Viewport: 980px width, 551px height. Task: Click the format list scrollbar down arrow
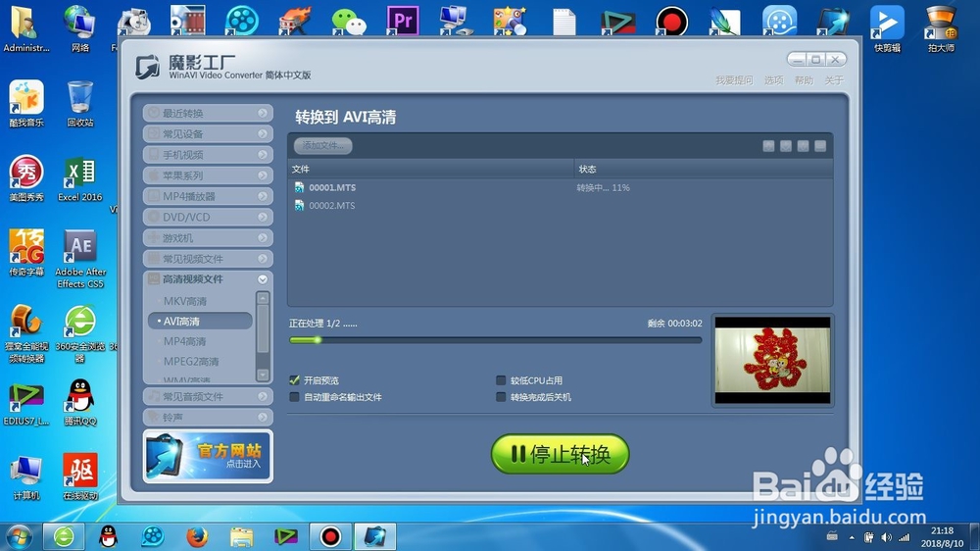pos(263,375)
